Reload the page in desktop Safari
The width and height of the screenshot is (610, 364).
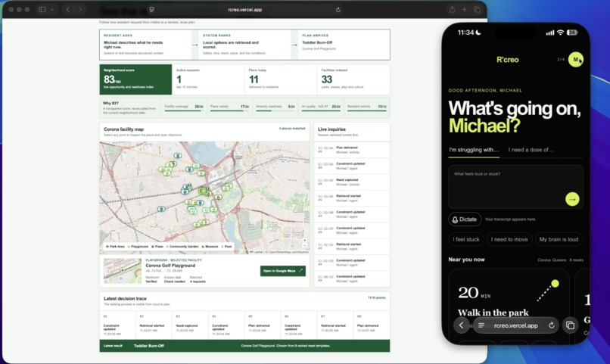click(338, 10)
